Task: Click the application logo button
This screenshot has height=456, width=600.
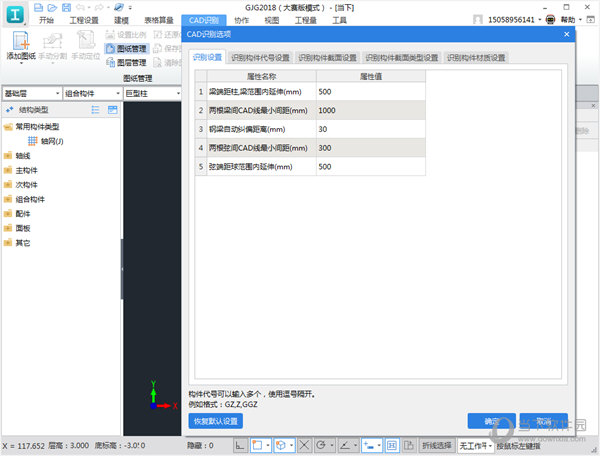Action: 15,14
